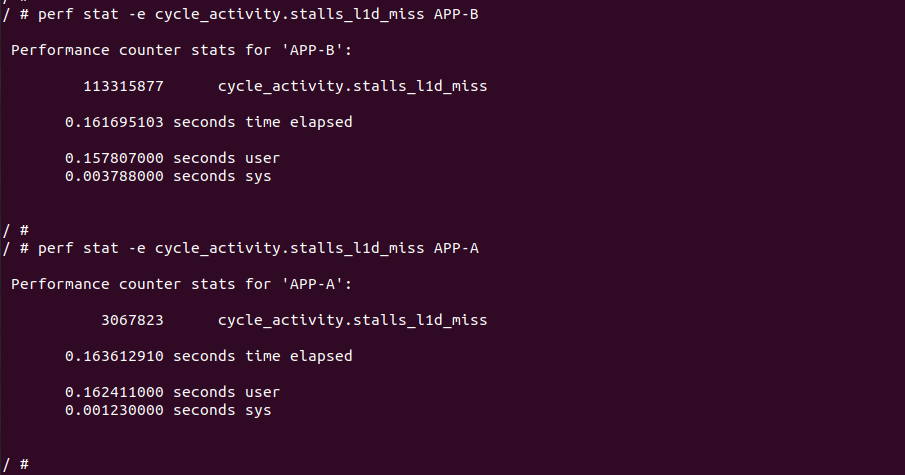Click the 0.003788000 seconds sys line
905x475 pixels.
click(168, 176)
